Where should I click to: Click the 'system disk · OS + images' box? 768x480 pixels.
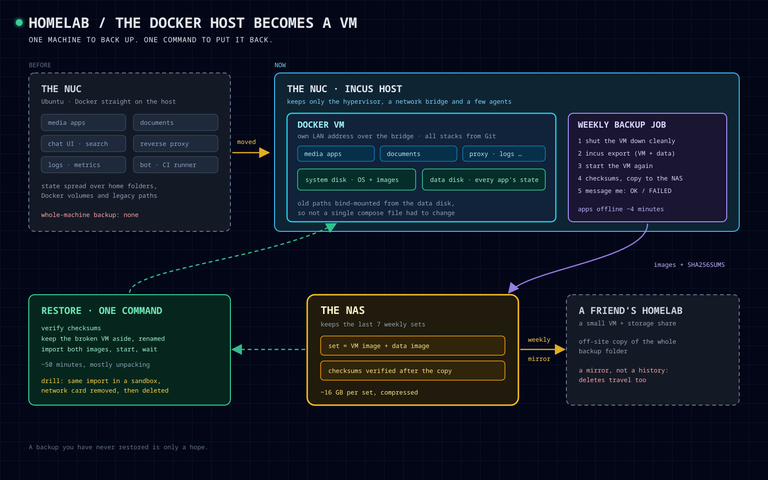coord(357,180)
